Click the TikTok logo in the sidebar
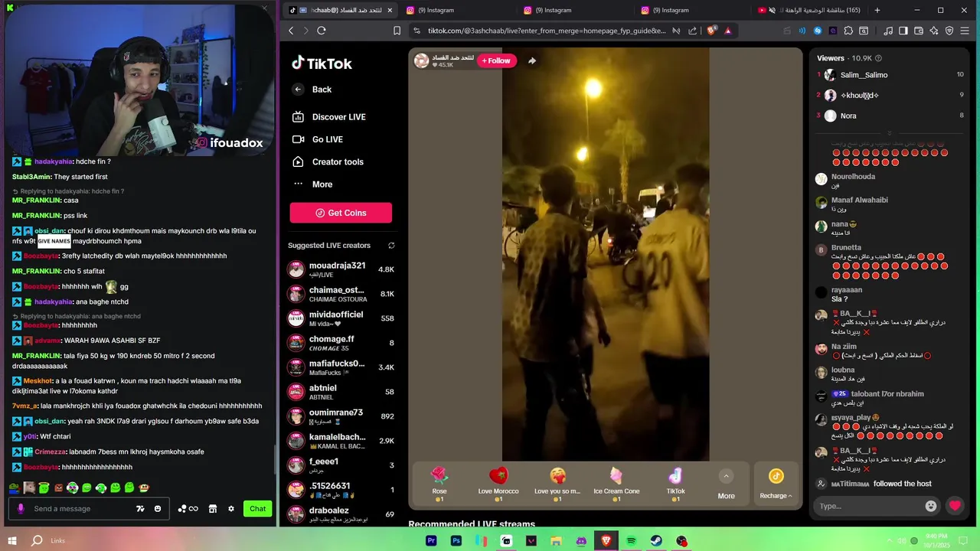The height and width of the screenshot is (551, 980). pyautogui.click(x=322, y=64)
